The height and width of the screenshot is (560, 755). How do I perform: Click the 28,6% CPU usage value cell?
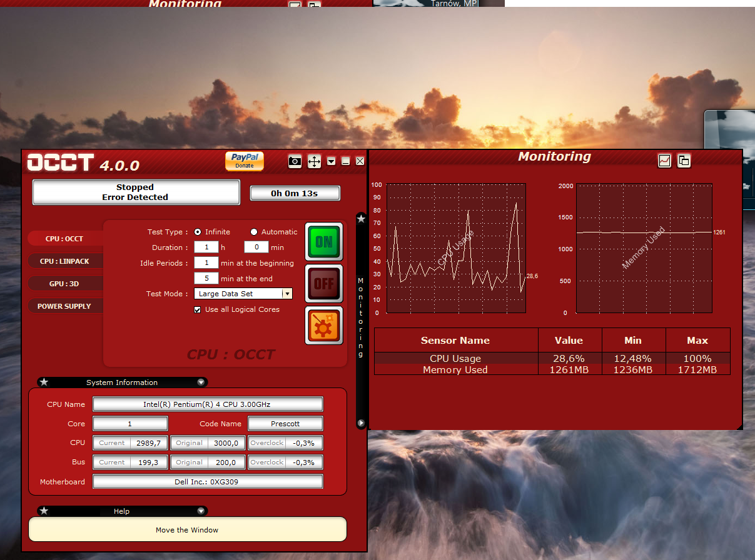pos(569,359)
